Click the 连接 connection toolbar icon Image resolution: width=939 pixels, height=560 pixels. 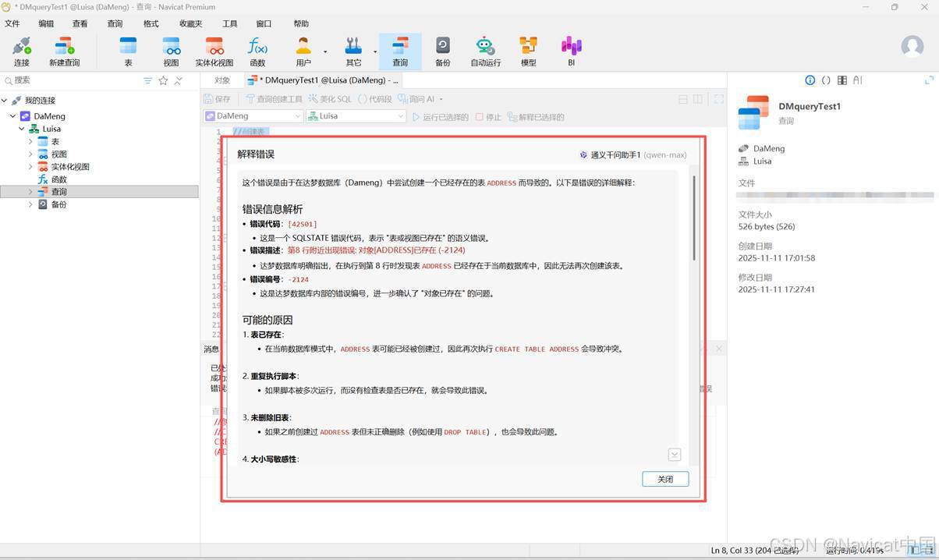(21, 51)
